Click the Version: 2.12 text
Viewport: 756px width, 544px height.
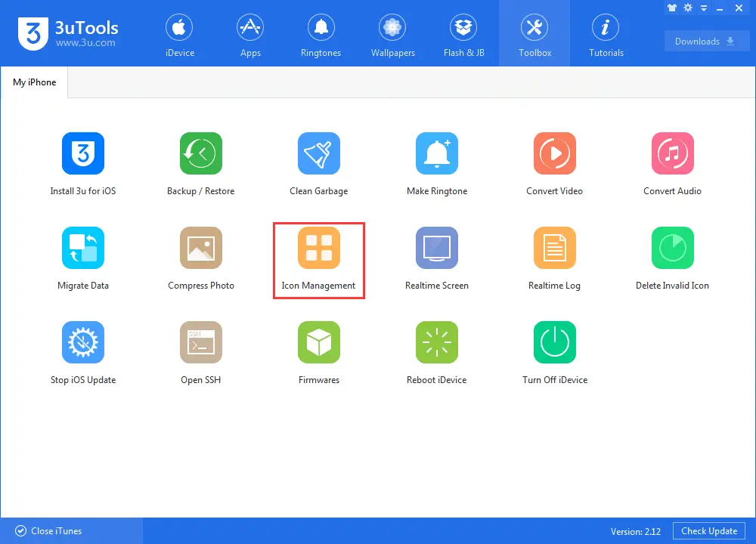(x=636, y=531)
